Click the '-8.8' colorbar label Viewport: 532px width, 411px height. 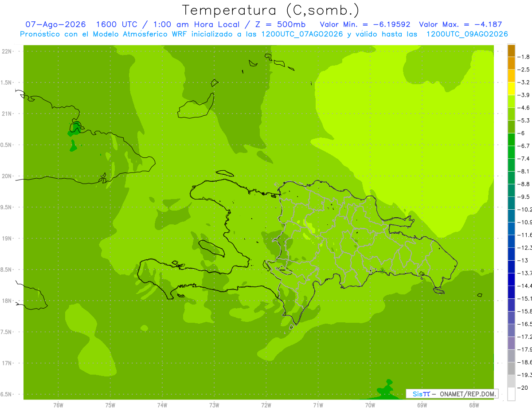524,184
